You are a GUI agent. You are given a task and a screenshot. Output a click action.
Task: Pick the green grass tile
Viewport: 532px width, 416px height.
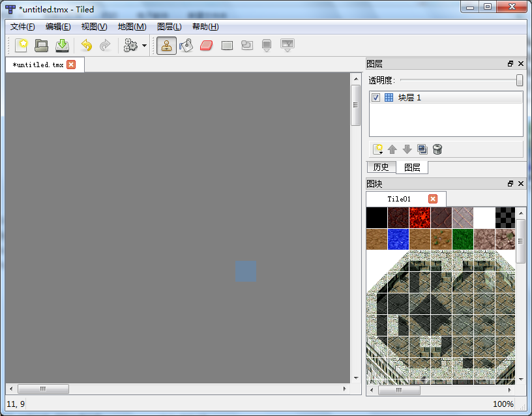(463, 239)
